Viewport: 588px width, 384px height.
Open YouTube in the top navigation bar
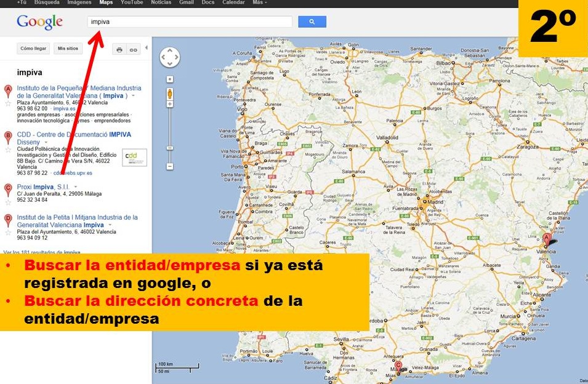point(132,2)
